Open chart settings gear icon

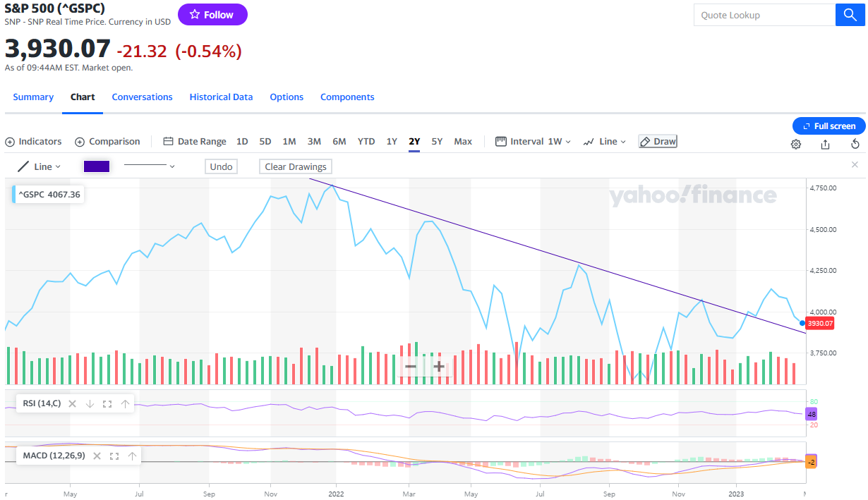pyautogui.click(x=796, y=144)
